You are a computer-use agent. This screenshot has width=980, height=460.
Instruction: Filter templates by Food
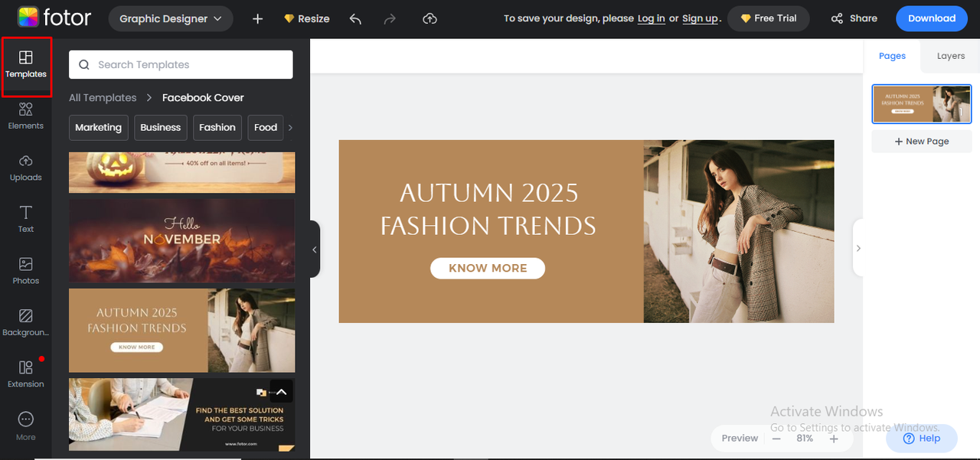coord(266,128)
